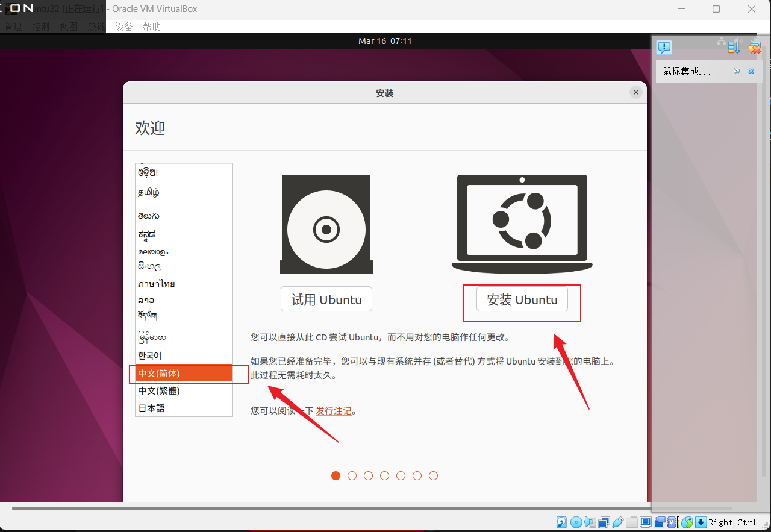This screenshot has height=532, width=771.
Task: Click the notification center speech bubble icon
Action: (664, 47)
